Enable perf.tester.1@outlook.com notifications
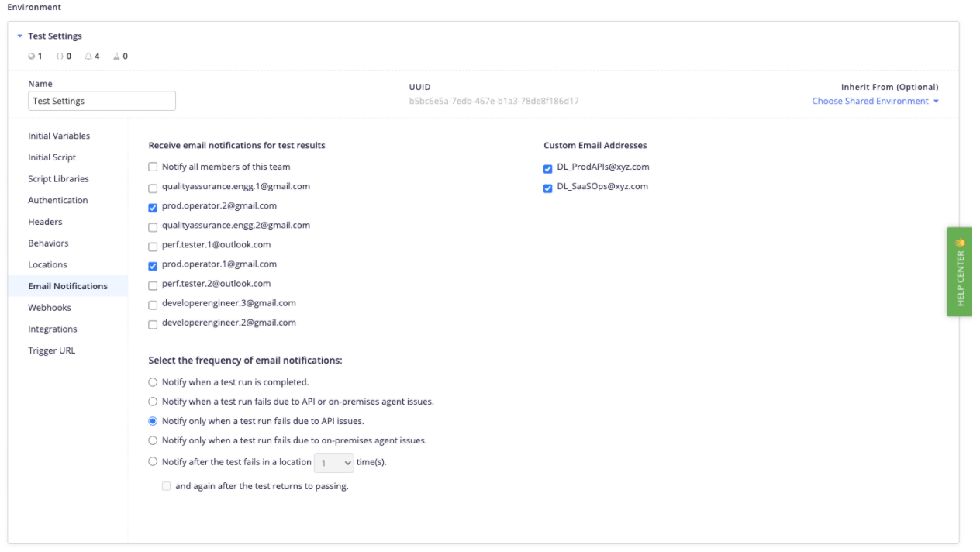 [x=153, y=247]
